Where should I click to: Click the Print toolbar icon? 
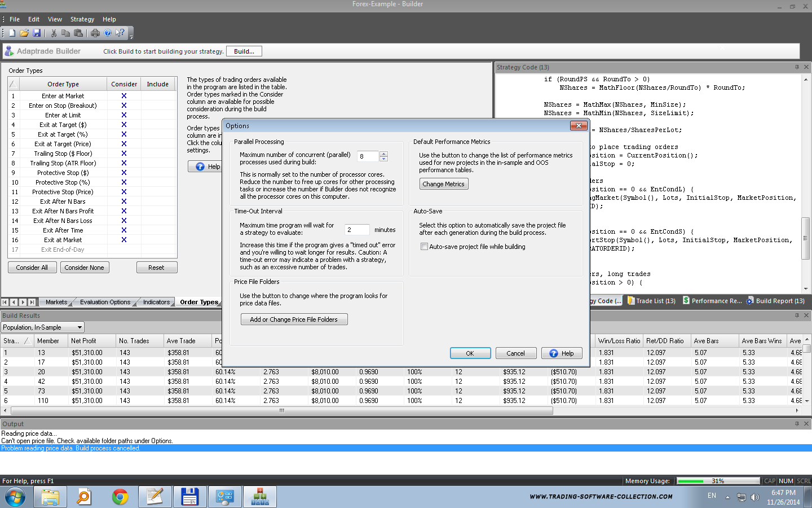95,33
